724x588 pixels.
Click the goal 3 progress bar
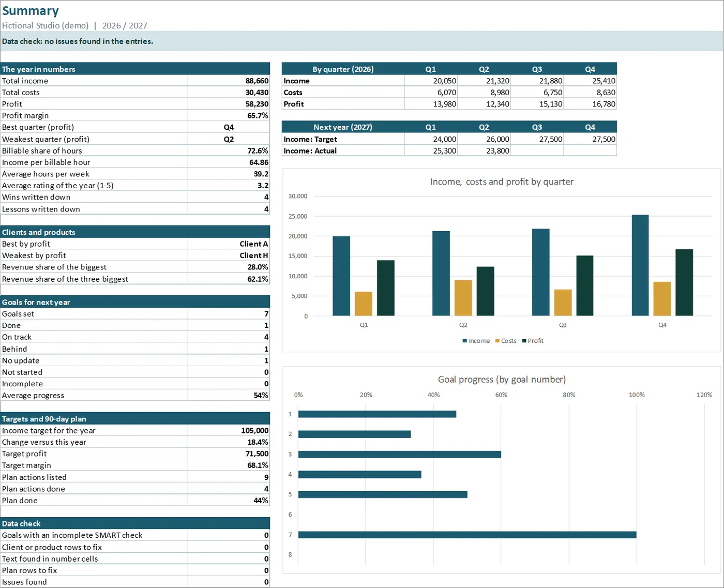pyautogui.click(x=400, y=454)
